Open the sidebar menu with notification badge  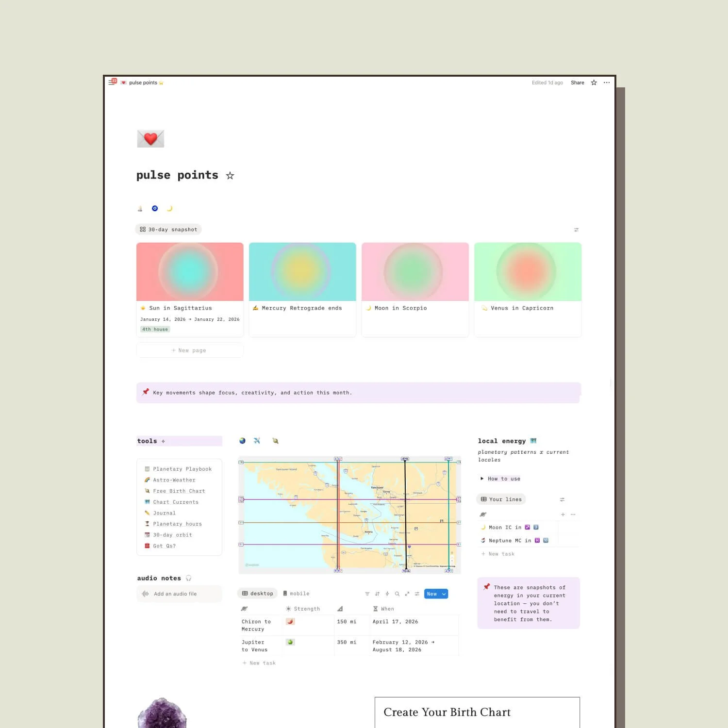pos(112,83)
